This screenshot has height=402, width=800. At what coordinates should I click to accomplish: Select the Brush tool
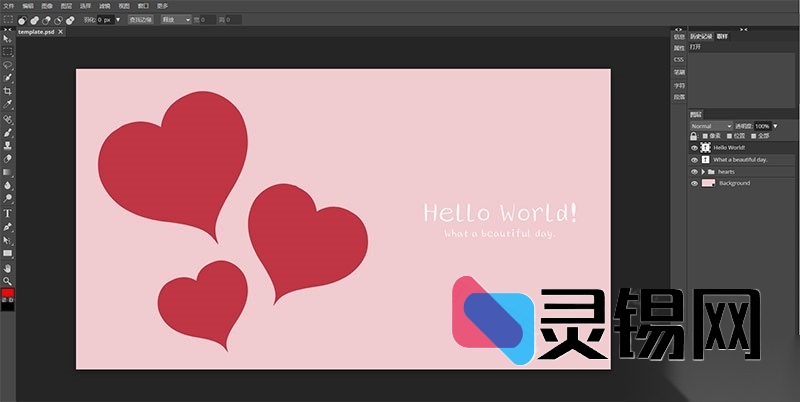click(8, 133)
